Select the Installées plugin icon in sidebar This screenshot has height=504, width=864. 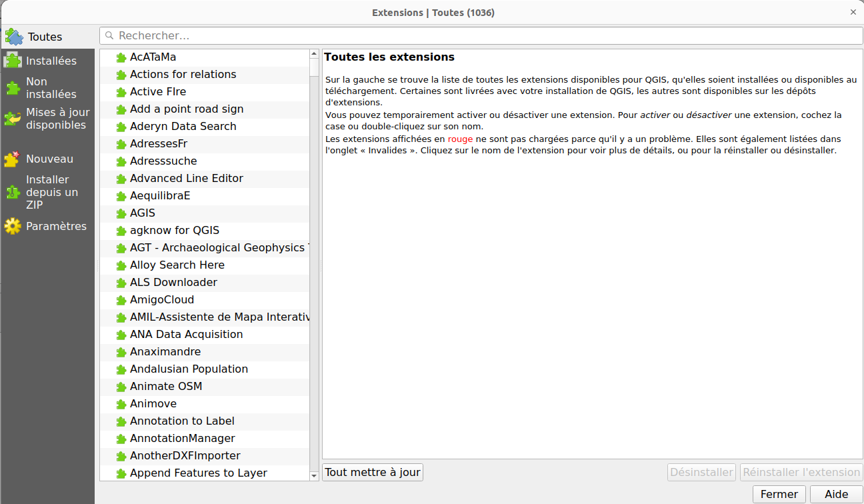pyautogui.click(x=13, y=61)
